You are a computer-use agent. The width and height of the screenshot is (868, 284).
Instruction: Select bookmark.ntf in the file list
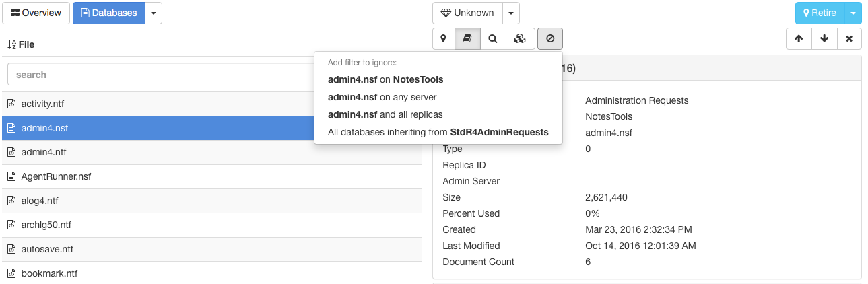pos(212,273)
